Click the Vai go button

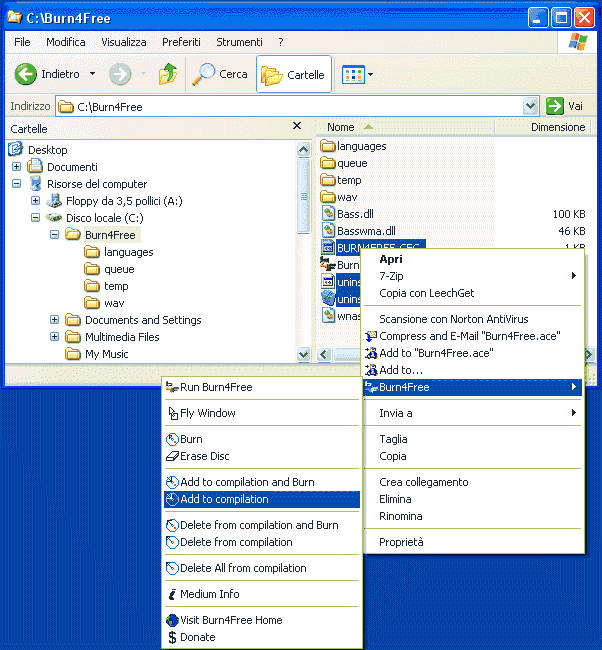tap(564, 106)
